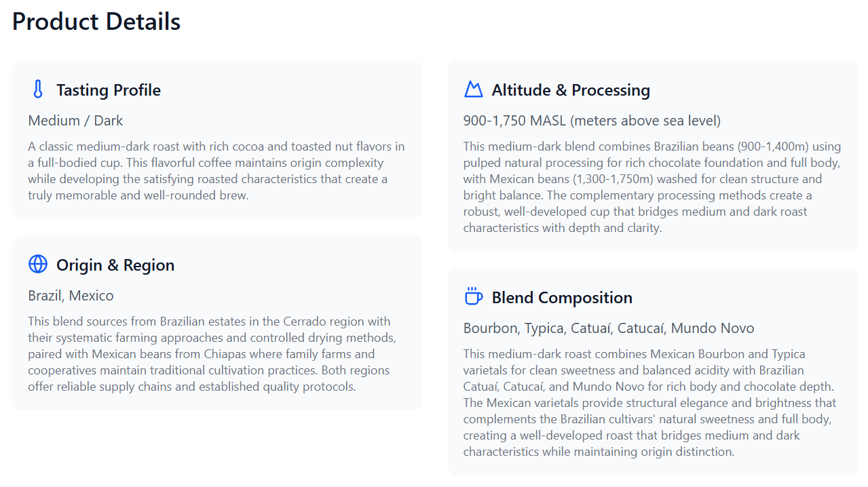
Task: Click the Cerrado region sourcing description paragraph
Action: tap(212, 354)
